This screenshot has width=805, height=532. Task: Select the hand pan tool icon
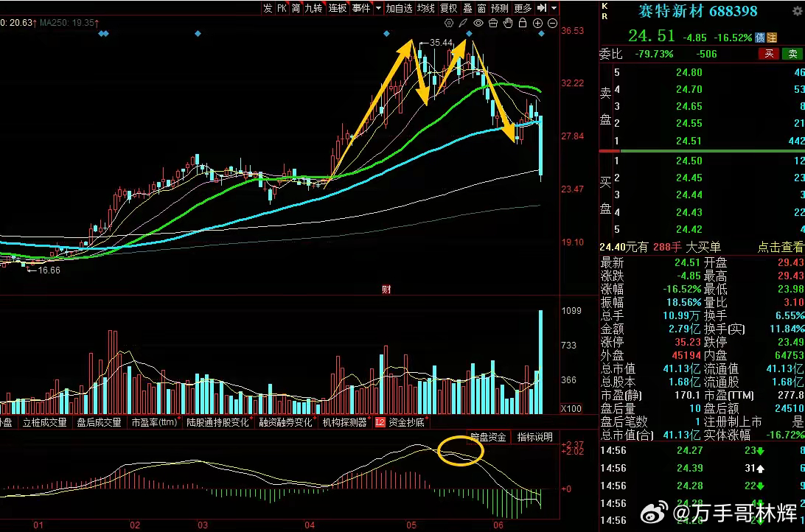pos(508,23)
